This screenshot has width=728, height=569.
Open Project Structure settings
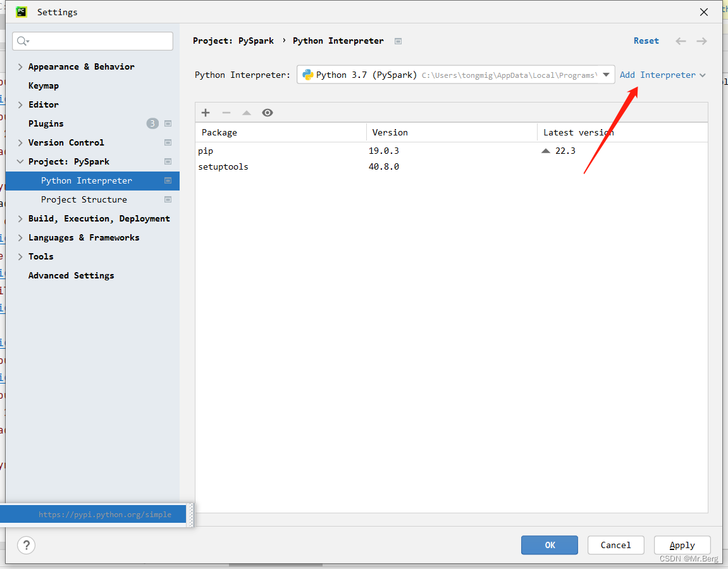84,200
